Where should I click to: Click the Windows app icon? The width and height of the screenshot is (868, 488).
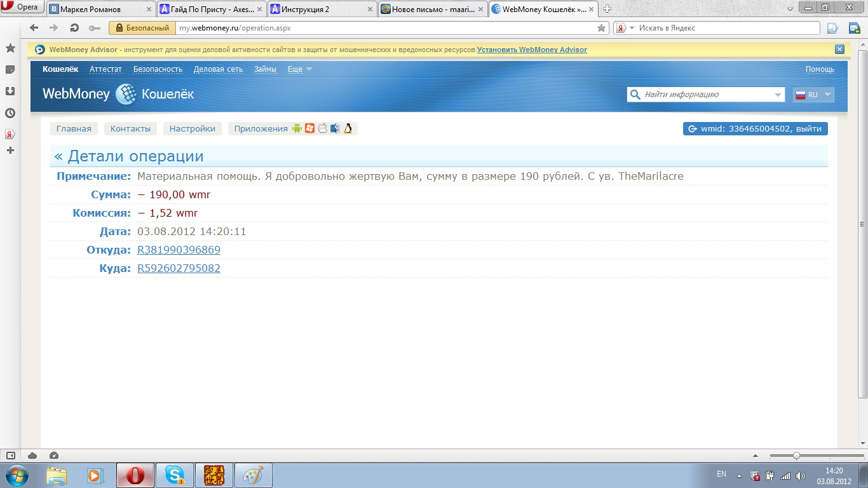[309, 128]
